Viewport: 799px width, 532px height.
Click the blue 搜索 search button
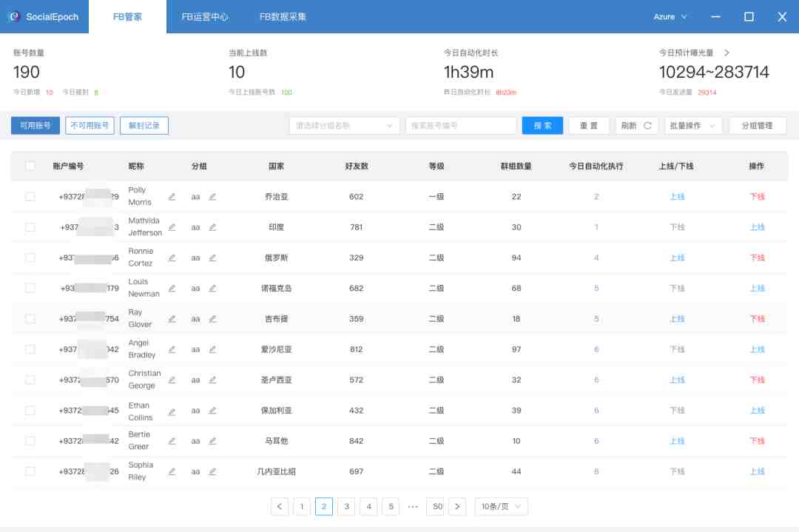(x=542, y=126)
